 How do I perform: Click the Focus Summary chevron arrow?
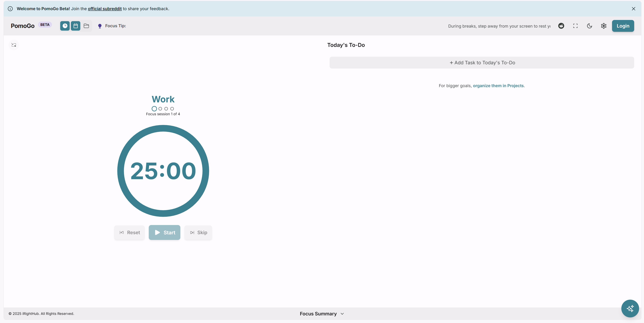pos(342,314)
